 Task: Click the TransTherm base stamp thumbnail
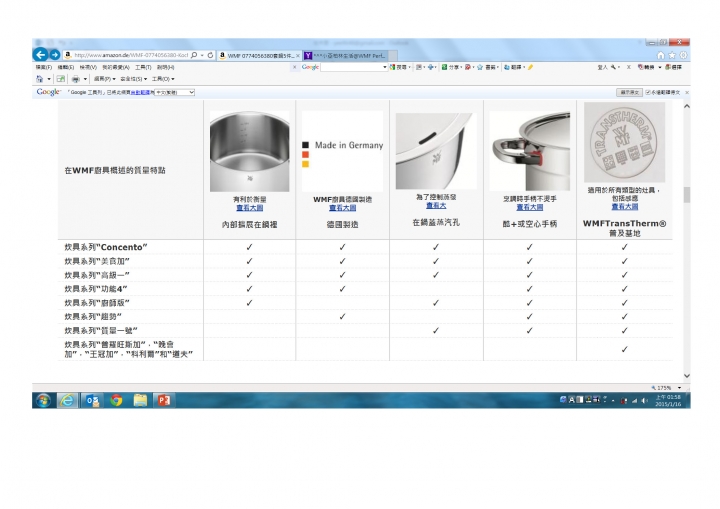[x=624, y=142]
